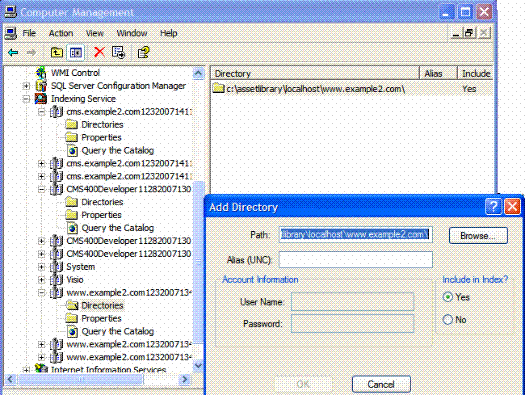Select Properties under expanded www.example2.com catalog
The width and height of the screenshot is (525, 395).
coord(101,318)
